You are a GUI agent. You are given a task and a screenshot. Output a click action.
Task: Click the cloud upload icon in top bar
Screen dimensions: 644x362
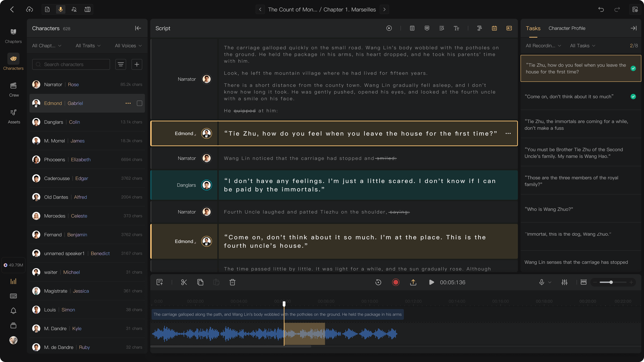point(30,10)
